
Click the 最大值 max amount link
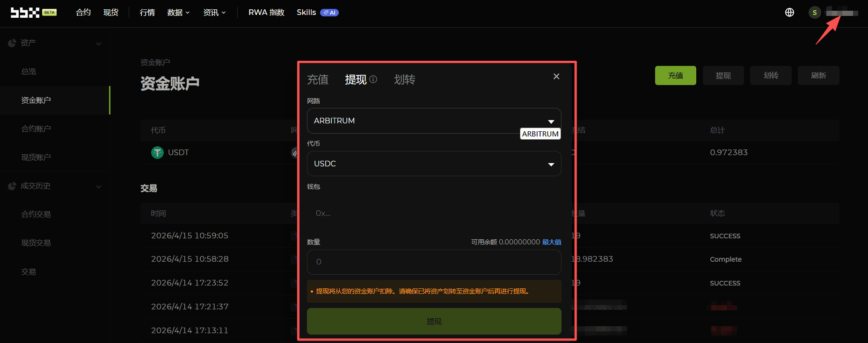[552, 242]
